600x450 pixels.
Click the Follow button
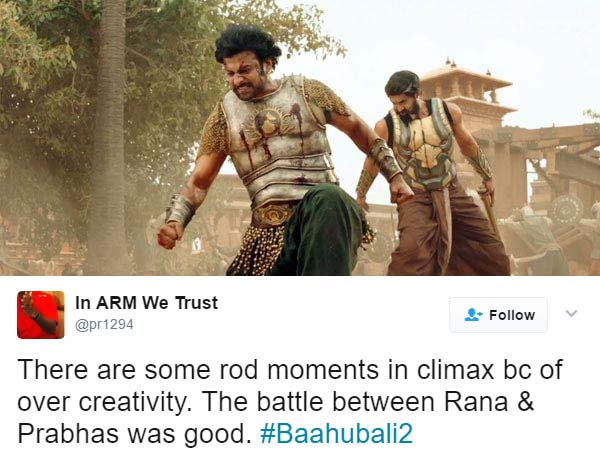(498, 315)
